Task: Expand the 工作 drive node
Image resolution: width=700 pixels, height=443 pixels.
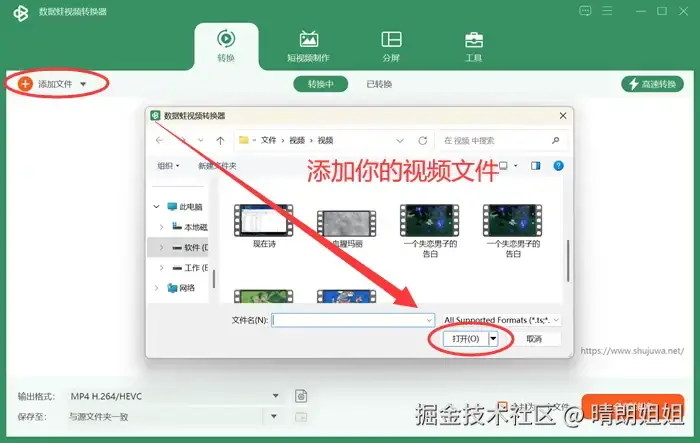Action: point(161,268)
